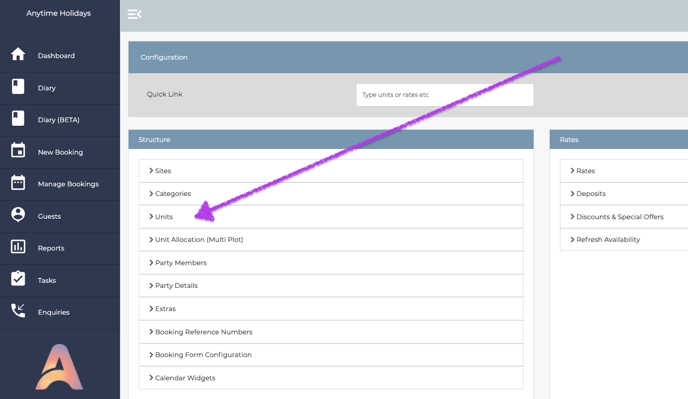Screen dimensions: 688x399
Task: Click the Diary bookmark icon
Action: 18,86
